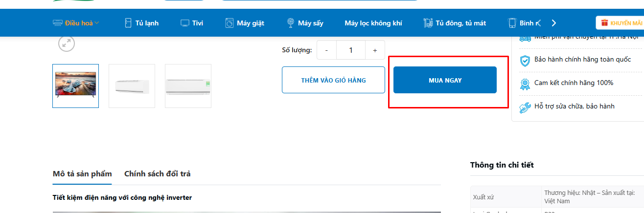Click Bảo hành chính hãng toàn quốc text
The height and width of the screenshot is (213, 644).
click(x=583, y=60)
